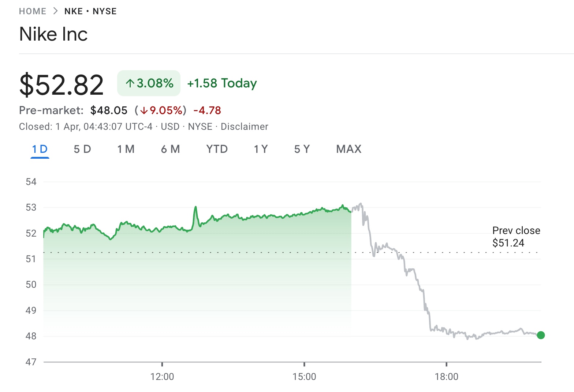Click the breadcrumb chevron after HOME
The image size is (574, 392).
[55, 11]
